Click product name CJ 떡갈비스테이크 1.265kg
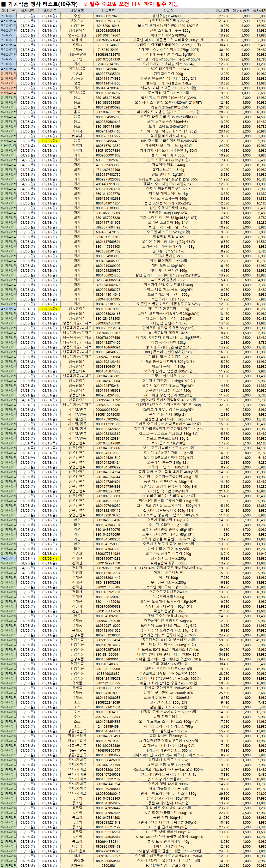The height and width of the screenshot is (868, 266). click(168, 21)
